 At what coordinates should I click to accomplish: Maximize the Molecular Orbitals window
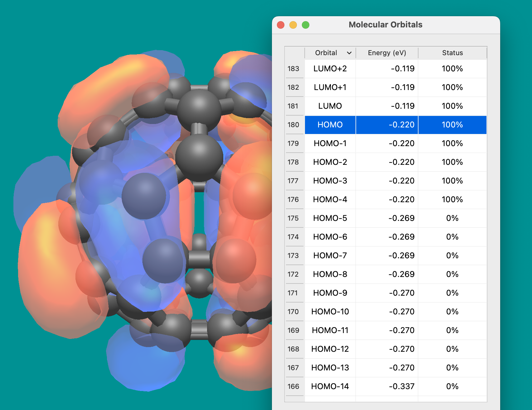click(x=306, y=25)
